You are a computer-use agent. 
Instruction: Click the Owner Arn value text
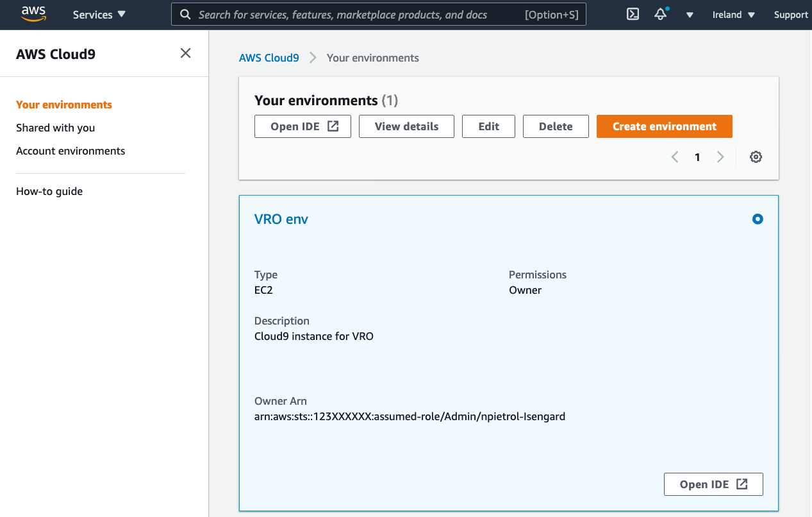pyautogui.click(x=410, y=416)
